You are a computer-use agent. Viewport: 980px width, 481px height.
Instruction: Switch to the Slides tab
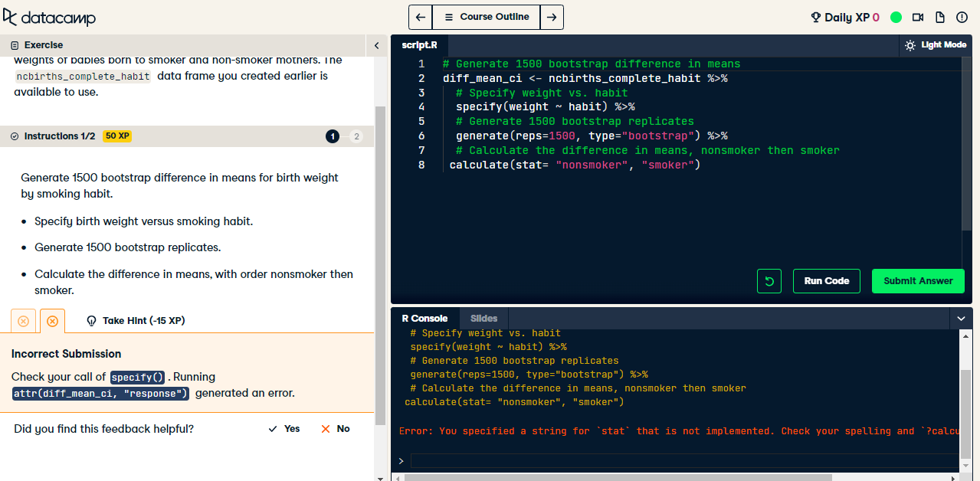[x=483, y=318]
